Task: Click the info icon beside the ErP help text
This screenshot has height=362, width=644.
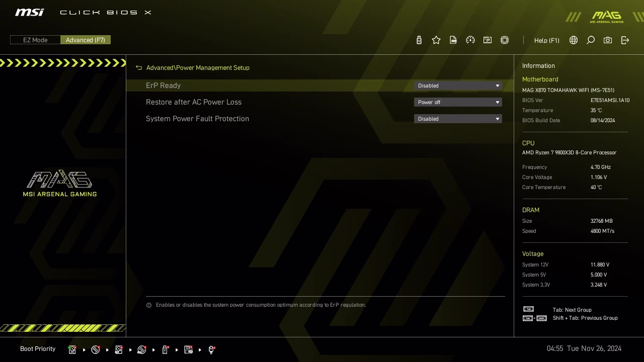Action: tap(149, 305)
